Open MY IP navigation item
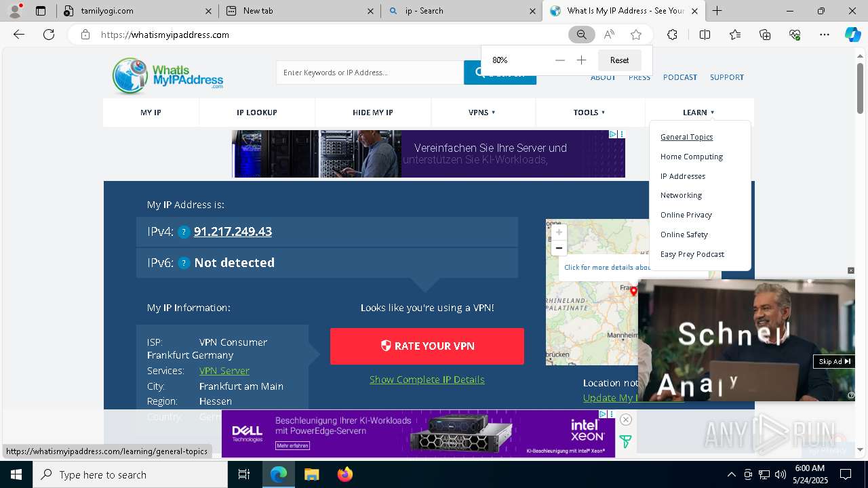Image resolution: width=868 pixels, height=488 pixels. tap(151, 113)
